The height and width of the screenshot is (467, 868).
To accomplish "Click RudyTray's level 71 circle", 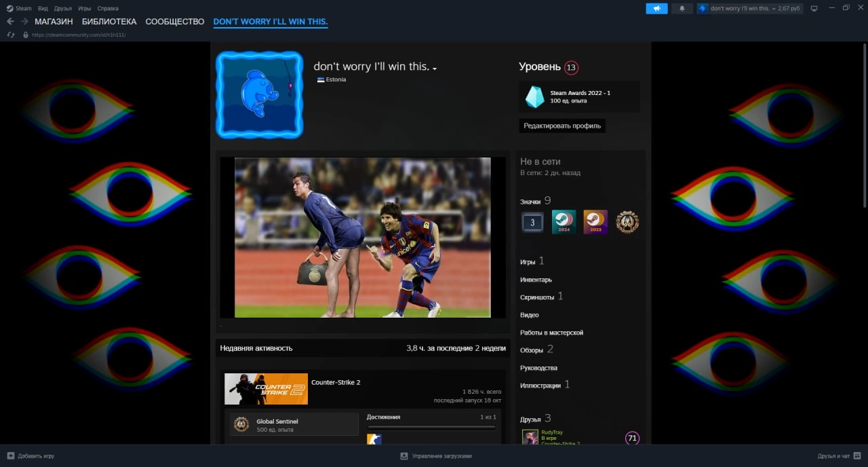I will (x=633, y=438).
